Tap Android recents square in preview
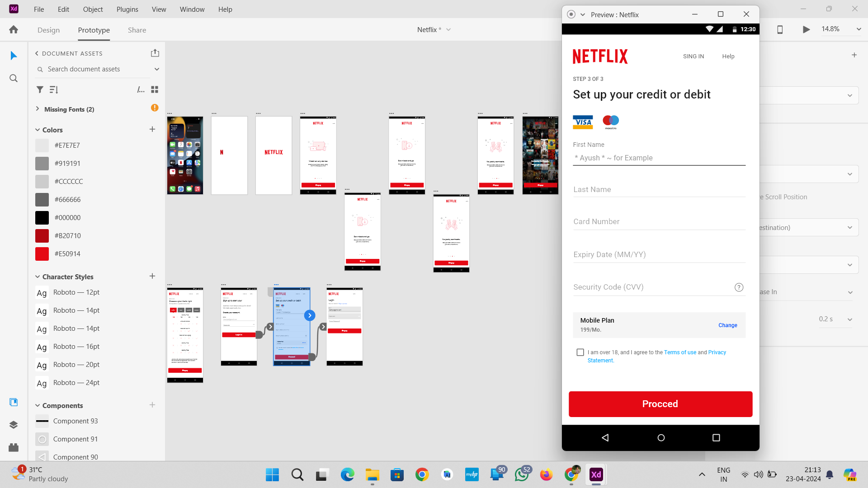Viewport: 868px width, 488px height. click(x=716, y=437)
